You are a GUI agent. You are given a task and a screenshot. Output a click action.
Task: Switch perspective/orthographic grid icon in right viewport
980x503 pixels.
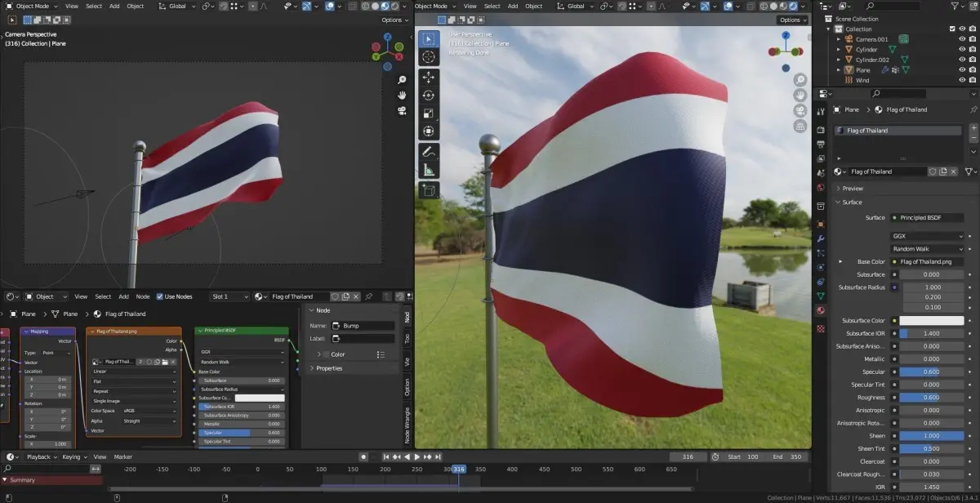pos(800,127)
